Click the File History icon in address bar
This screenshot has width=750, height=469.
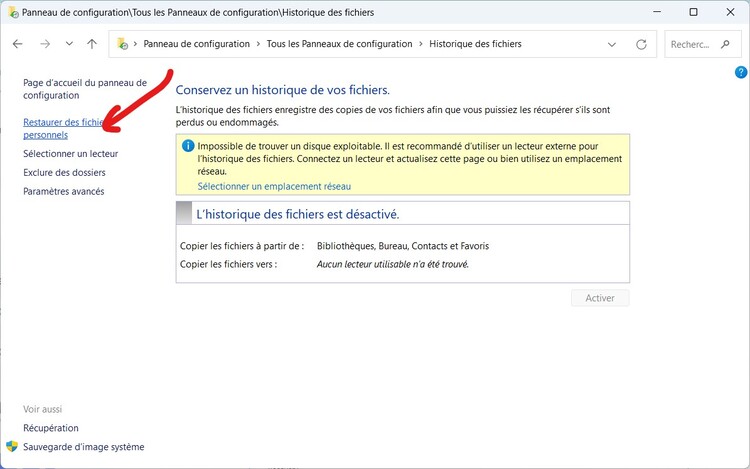point(122,44)
